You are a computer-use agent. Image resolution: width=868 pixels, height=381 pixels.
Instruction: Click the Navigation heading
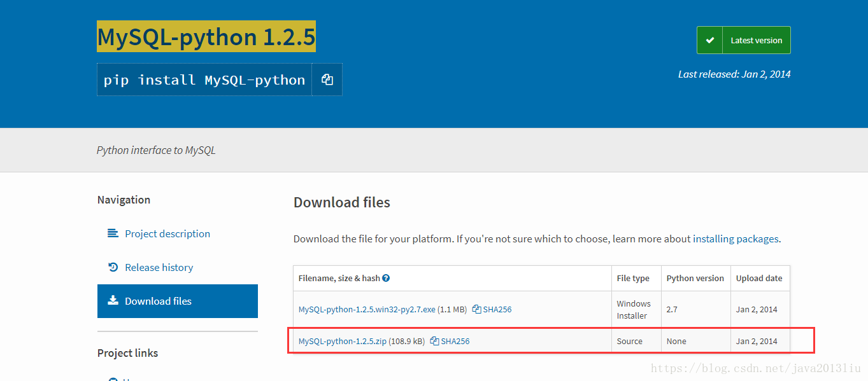[124, 200]
